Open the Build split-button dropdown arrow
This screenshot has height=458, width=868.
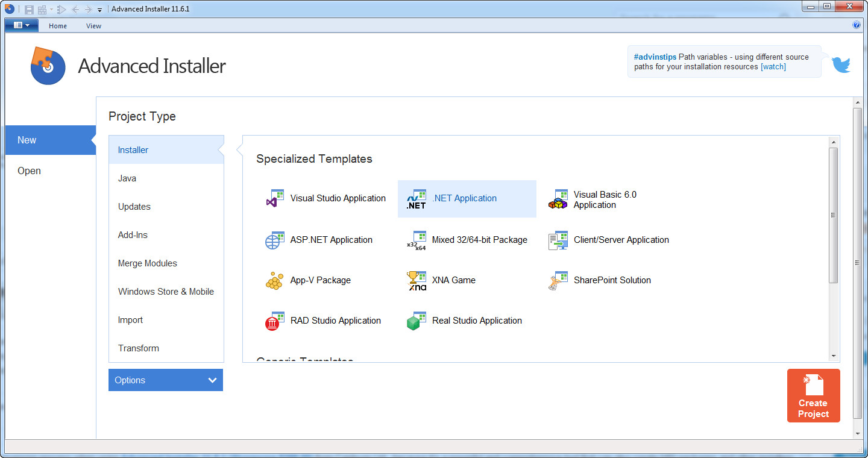(51, 9)
